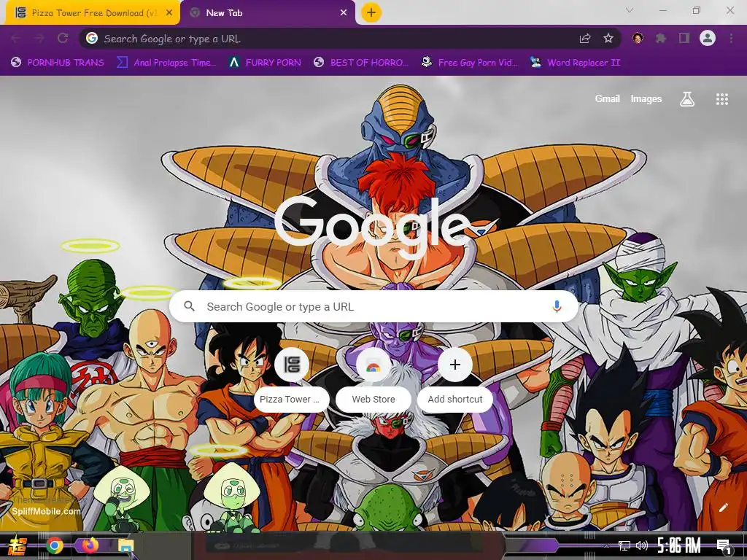Viewport: 747px width, 560px height.
Task: Open the Start menu on the taskbar
Action: 18,545
